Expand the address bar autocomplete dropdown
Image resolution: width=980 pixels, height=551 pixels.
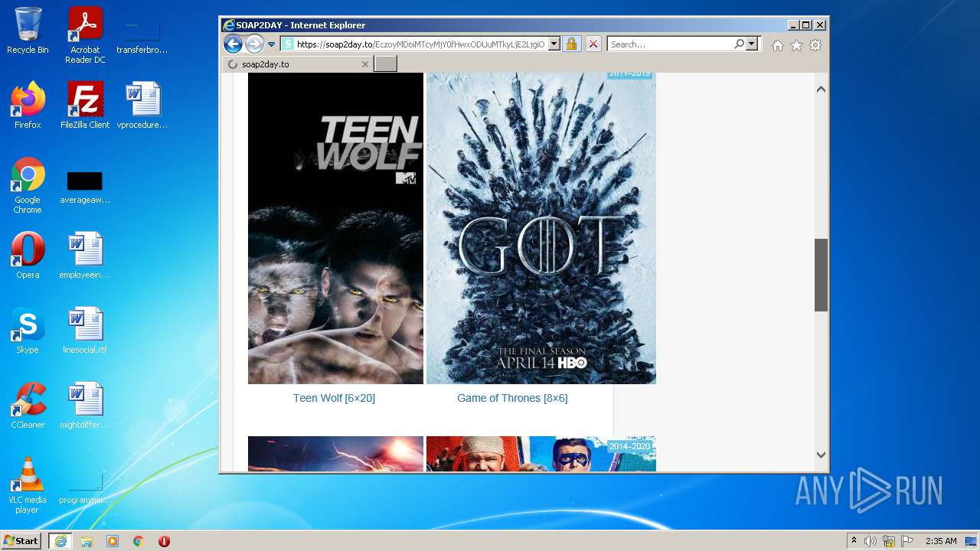click(554, 44)
